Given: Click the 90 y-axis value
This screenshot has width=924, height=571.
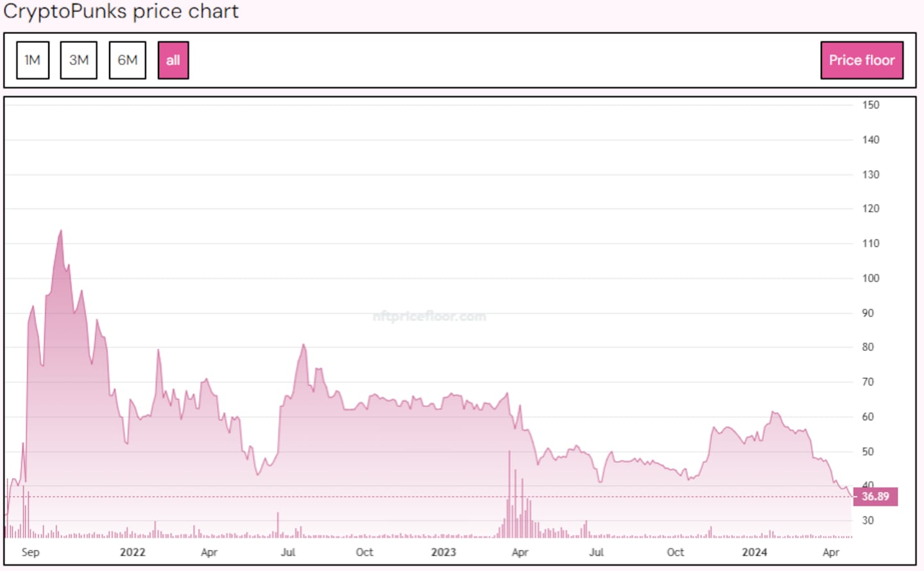Looking at the screenshot, I should [x=868, y=313].
